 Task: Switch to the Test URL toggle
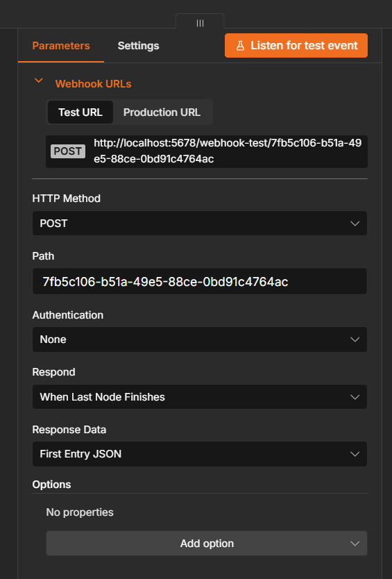pyautogui.click(x=80, y=112)
